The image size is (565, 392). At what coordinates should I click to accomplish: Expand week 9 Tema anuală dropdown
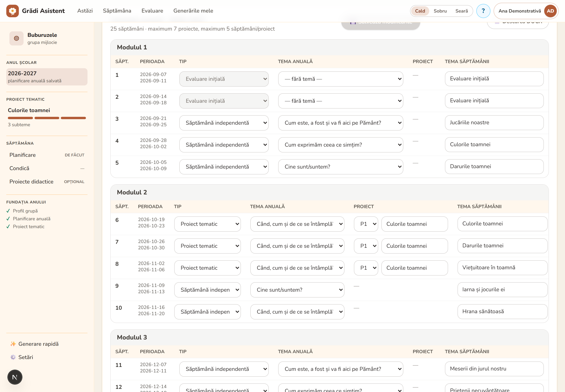(297, 290)
